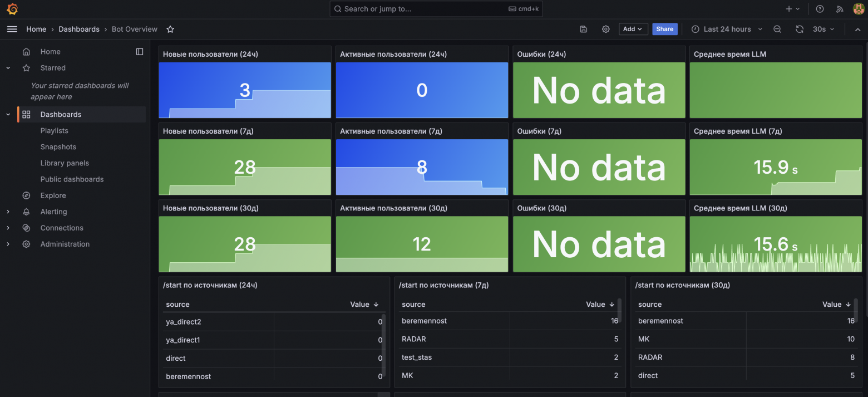Undock the navigation menu with the pin icon
Image resolution: width=868 pixels, height=397 pixels.
[140, 51]
